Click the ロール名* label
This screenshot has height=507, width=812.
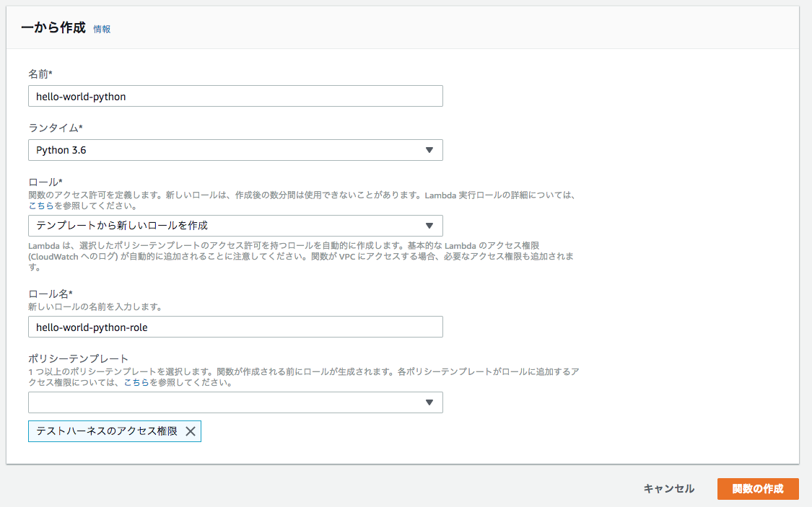(x=51, y=294)
